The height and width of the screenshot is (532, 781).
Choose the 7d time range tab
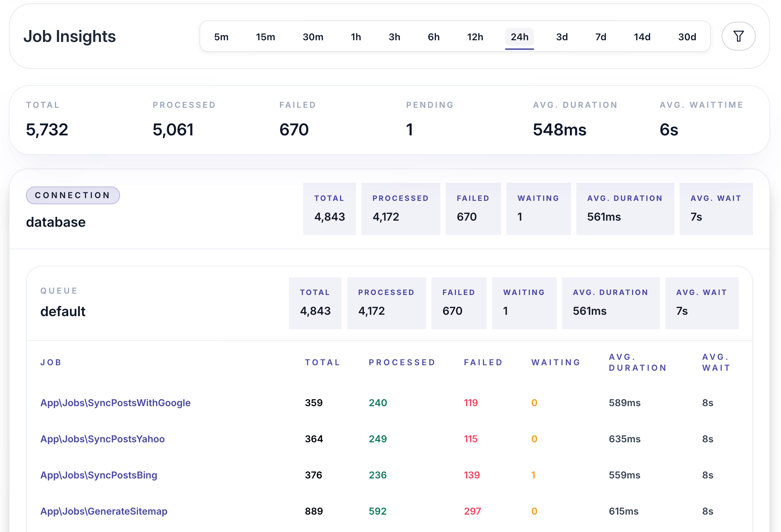point(601,37)
